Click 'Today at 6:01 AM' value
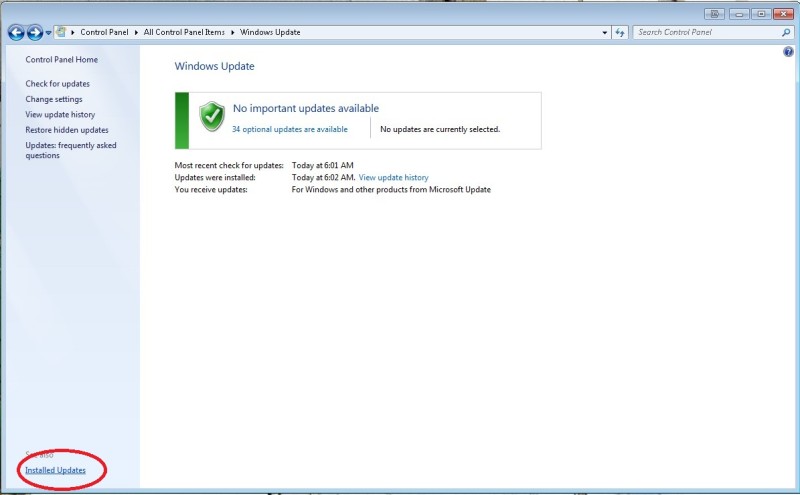Viewport: 800px width, 495px height. [x=322, y=165]
